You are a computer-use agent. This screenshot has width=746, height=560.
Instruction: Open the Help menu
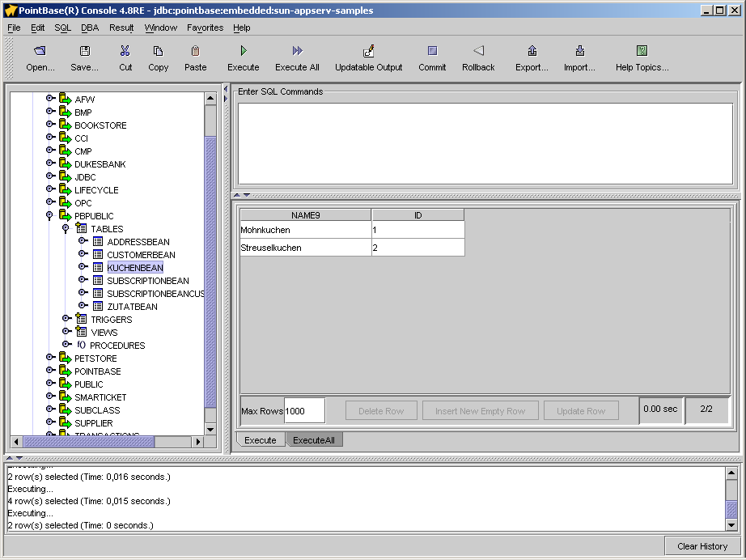pos(242,28)
